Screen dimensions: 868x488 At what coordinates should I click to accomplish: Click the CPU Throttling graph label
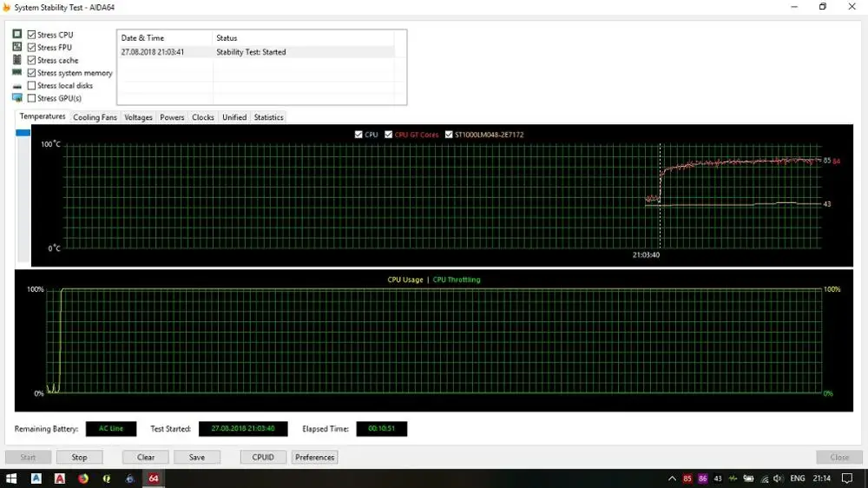(x=457, y=280)
